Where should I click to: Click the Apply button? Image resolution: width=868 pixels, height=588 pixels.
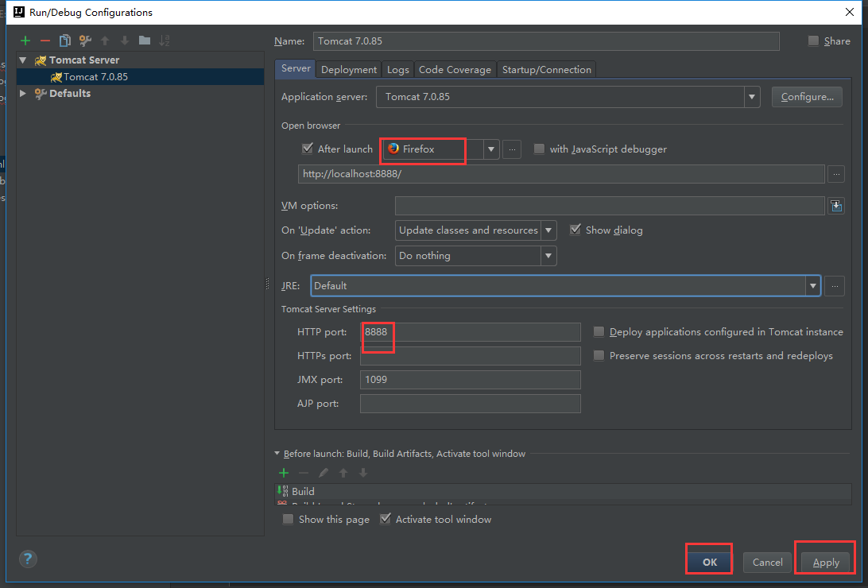coord(826,563)
